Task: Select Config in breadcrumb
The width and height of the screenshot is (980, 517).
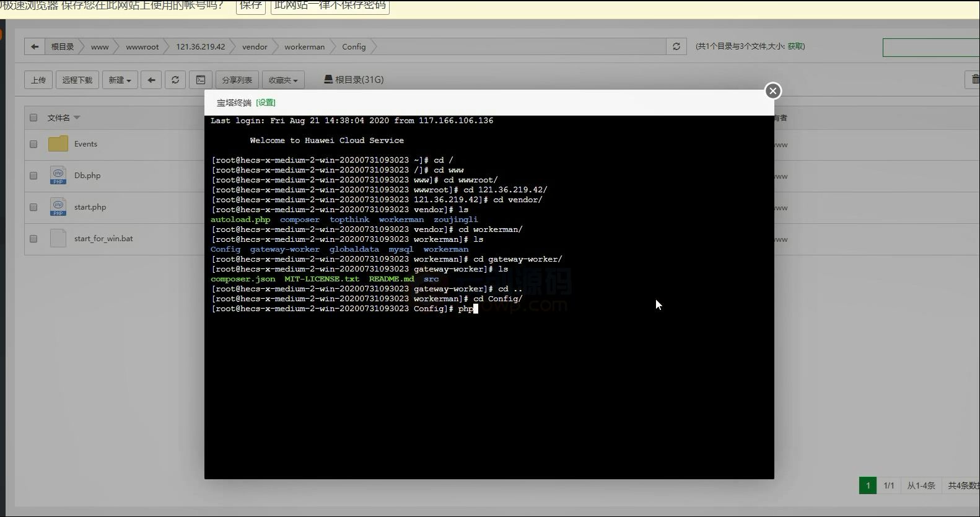Action: [x=354, y=46]
